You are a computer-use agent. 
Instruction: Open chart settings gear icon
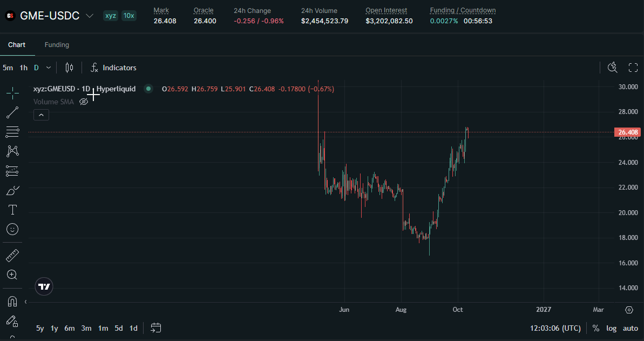629,310
